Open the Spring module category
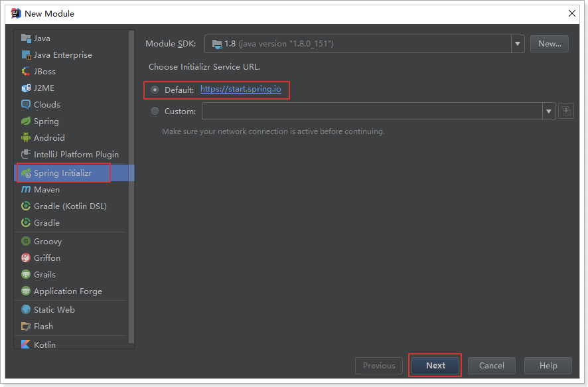588x387 pixels. 44,121
